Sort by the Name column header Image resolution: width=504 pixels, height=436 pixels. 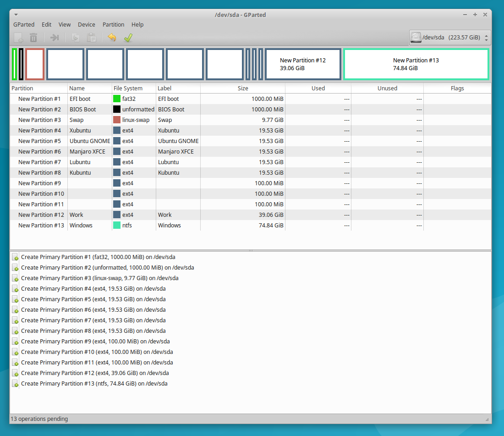90,88
